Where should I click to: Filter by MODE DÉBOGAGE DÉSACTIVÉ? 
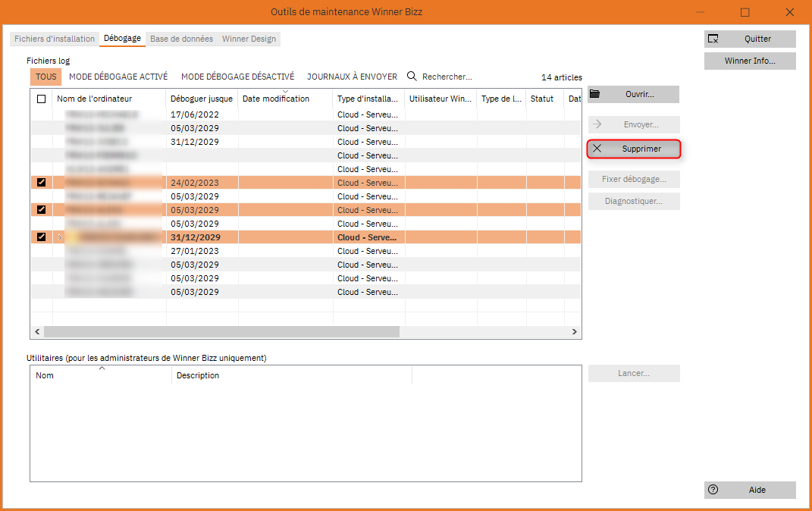click(238, 77)
